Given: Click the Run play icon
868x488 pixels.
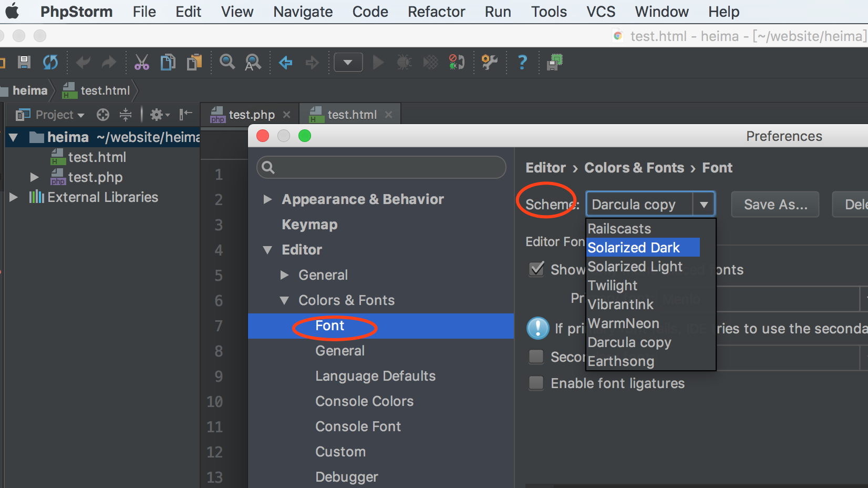Looking at the screenshot, I should 378,63.
